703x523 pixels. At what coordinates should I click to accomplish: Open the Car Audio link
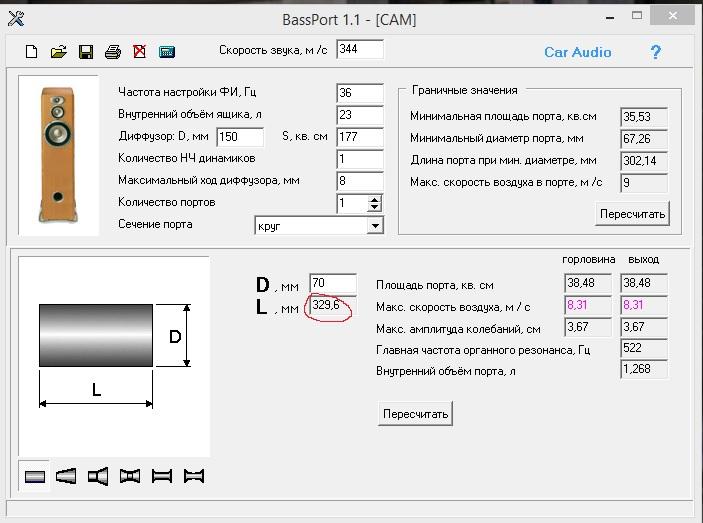(577, 52)
